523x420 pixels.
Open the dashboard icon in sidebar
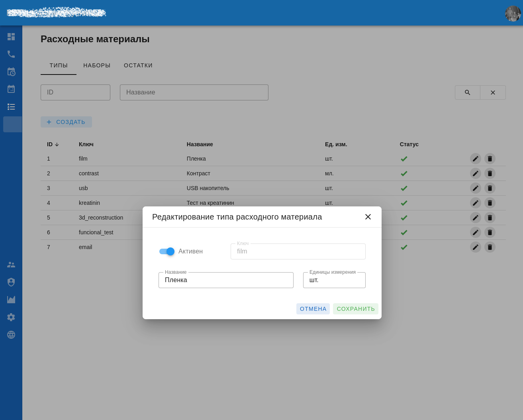[x=11, y=37]
